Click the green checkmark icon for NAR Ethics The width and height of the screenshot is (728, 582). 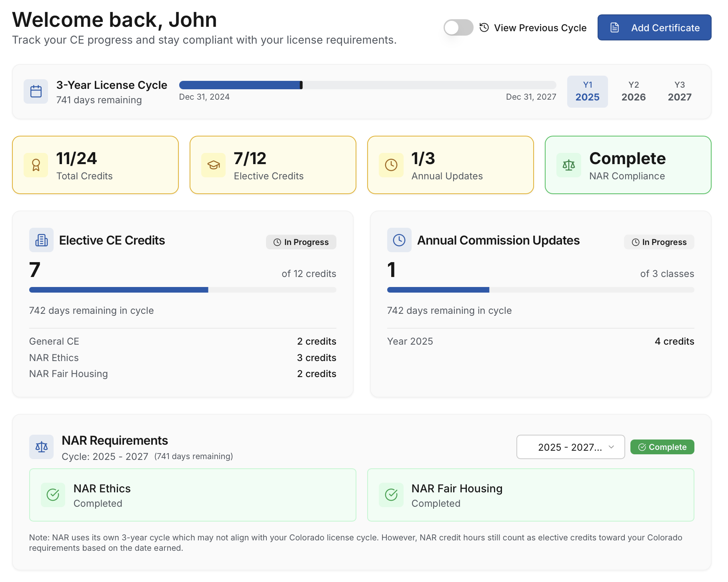pyautogui.click(x=53, y=495)
